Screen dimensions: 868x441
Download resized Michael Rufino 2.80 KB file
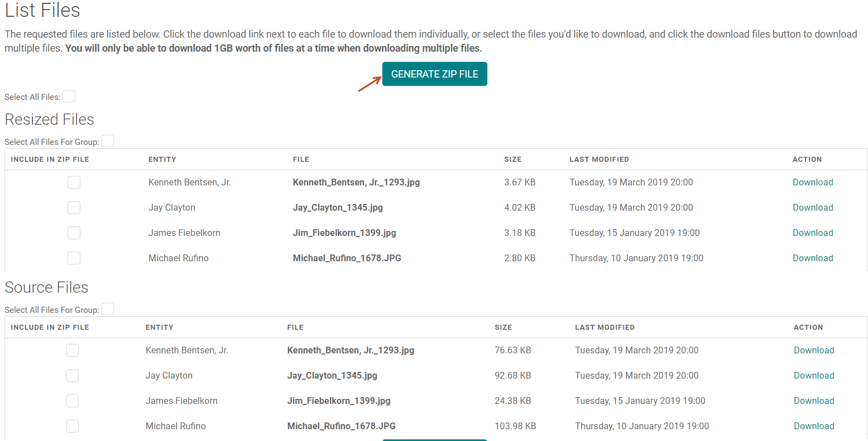coord(812,258)
